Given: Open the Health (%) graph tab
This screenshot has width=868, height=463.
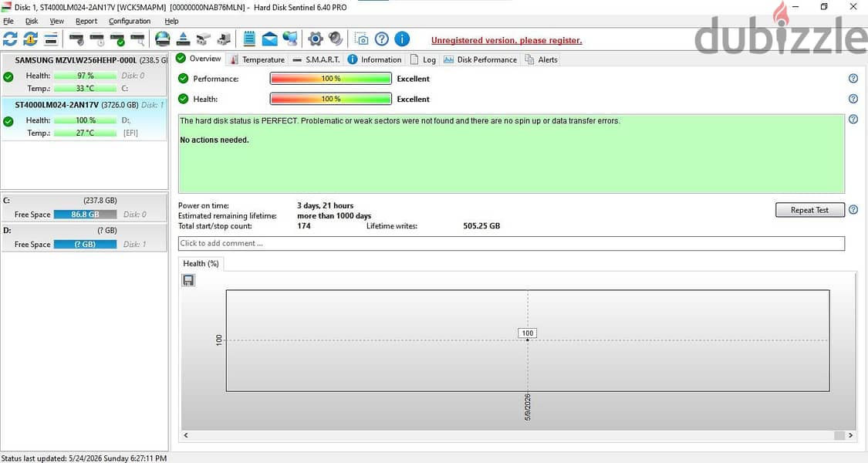Looking at the screenshot, I should pyautogui.click(x=201, y=264).
